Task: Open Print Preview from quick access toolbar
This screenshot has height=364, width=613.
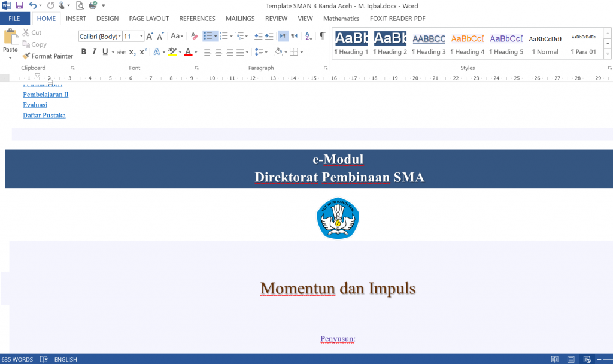Action: coord(80,5)
